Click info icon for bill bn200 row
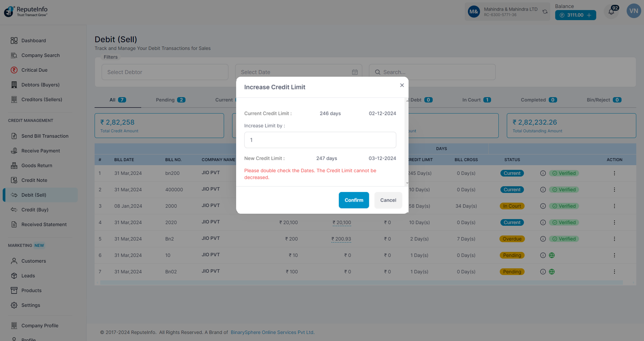Image resolution: width=644 pixels, height=341 pixels. [543, 173]
